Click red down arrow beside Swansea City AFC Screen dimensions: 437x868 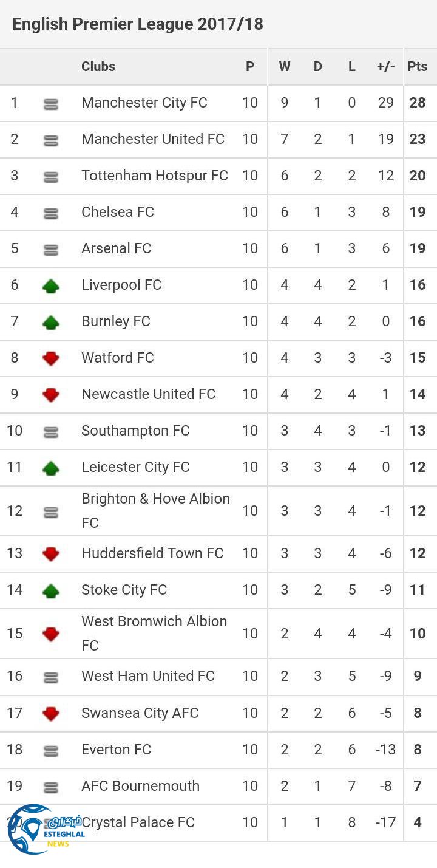(51, 714)
